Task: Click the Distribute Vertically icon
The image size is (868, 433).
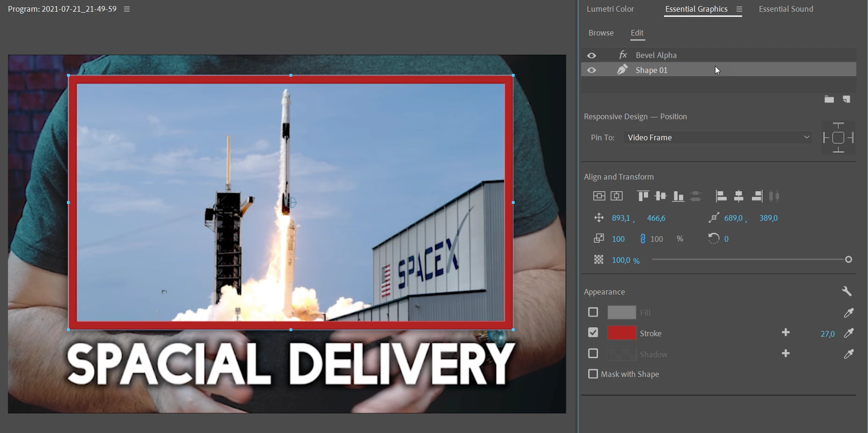Action: [696, 196]
